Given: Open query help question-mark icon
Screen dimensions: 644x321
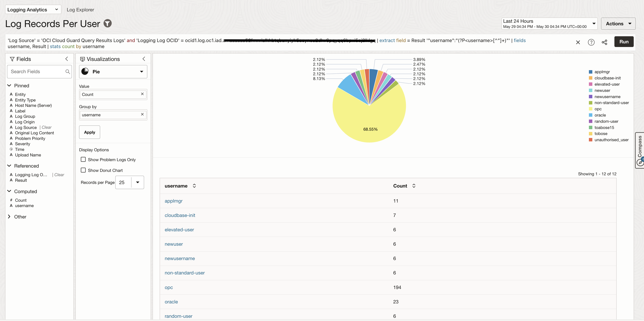Looking at the screenshot, I should point(591,42).
